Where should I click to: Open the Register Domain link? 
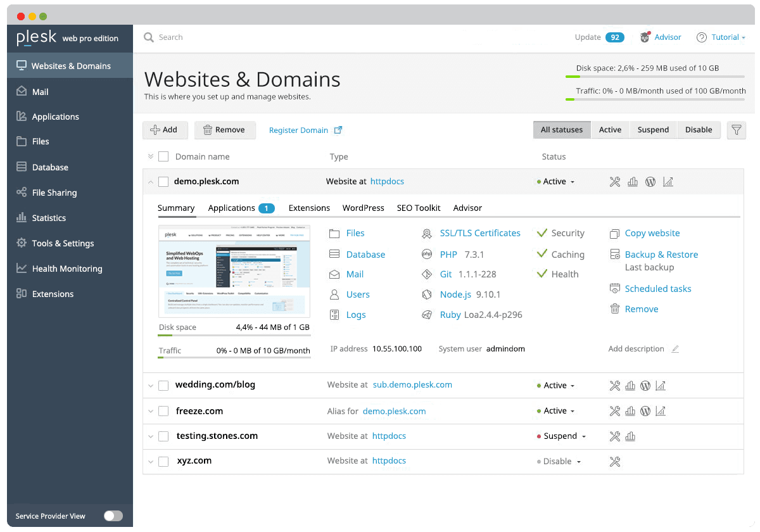click(x=298, y=130)
